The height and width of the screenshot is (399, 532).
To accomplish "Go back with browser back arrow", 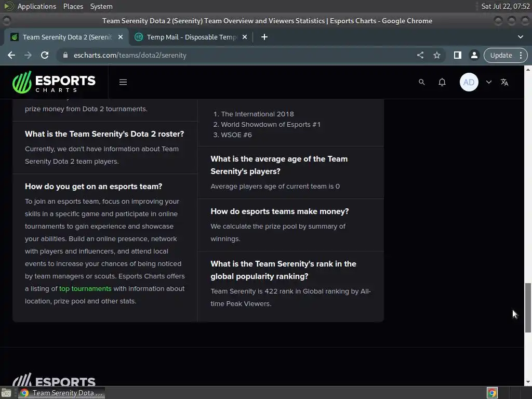I will click(x=11, y=55).
